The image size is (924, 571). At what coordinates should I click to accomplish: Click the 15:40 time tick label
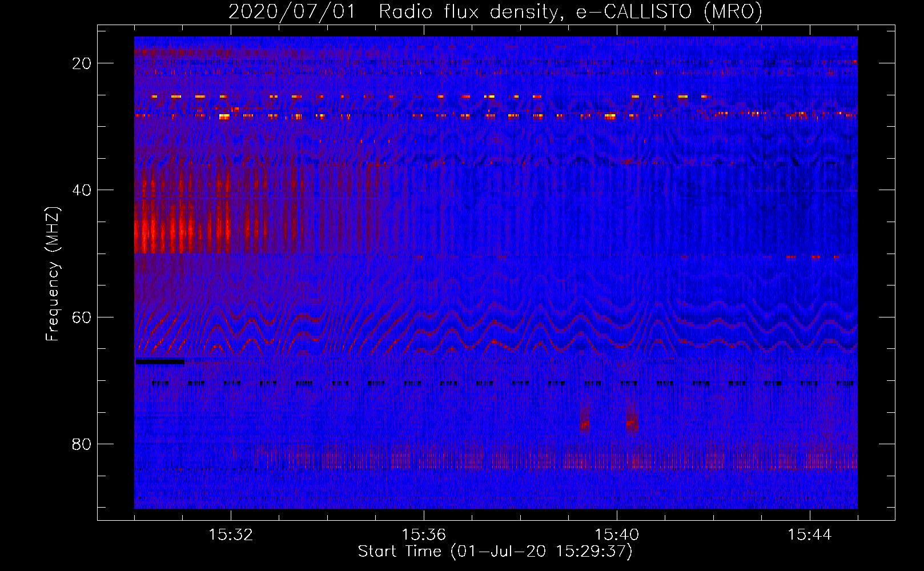coord(617,535)
